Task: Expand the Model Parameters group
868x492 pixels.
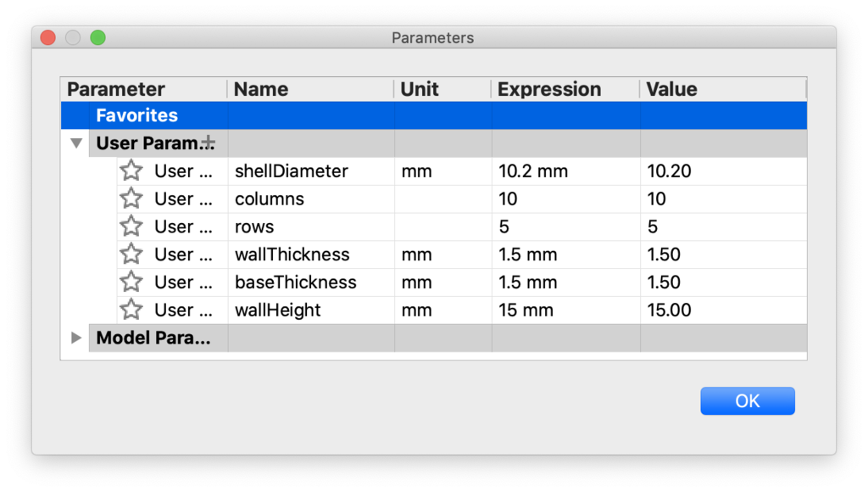Action: (x=76, y=338)
